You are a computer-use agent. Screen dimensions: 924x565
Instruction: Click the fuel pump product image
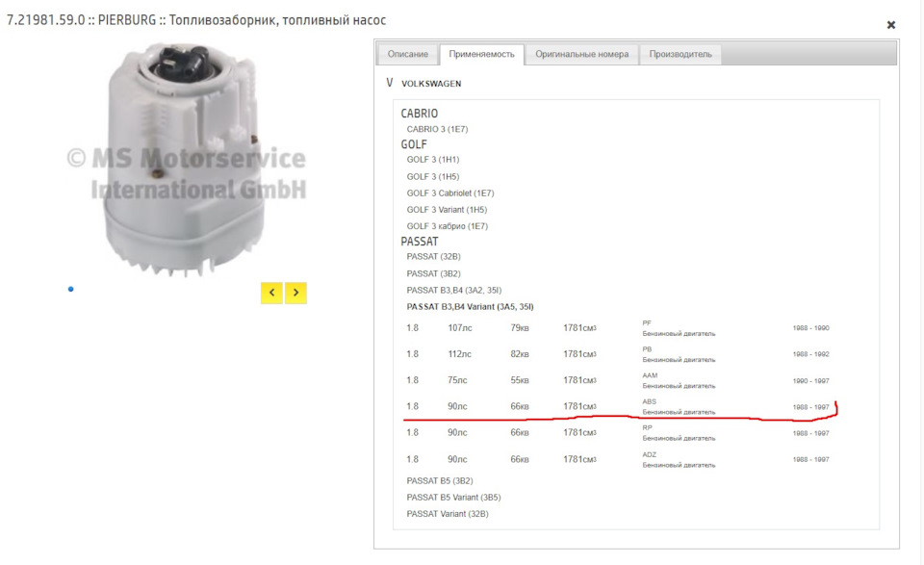186,159
